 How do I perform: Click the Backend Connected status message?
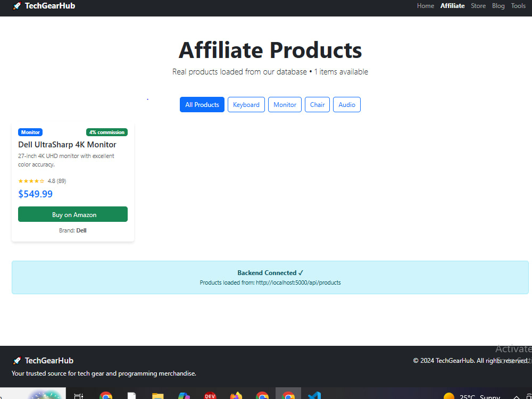click(x=270, y=273)
